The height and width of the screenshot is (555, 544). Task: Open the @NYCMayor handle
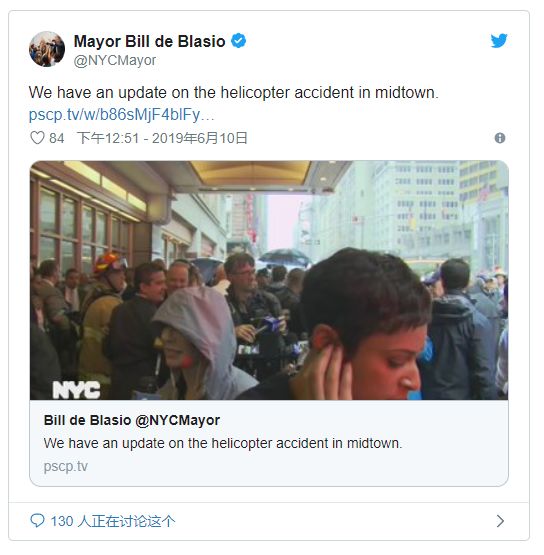pos(115,61)
